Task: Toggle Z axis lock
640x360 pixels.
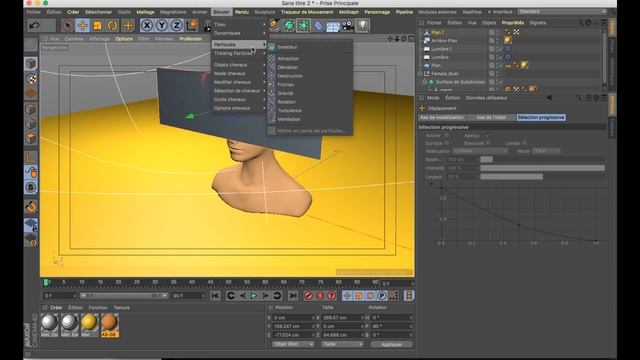Action: click(x=176, y=26)
